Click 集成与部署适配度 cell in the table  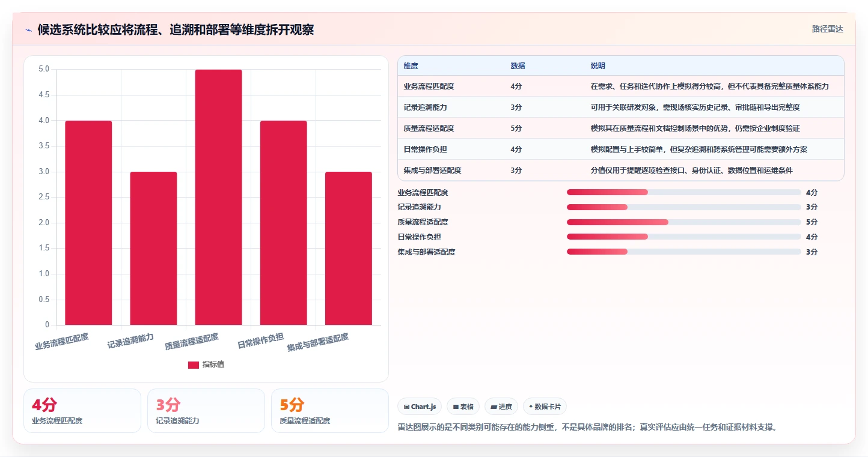pos(432,171)
